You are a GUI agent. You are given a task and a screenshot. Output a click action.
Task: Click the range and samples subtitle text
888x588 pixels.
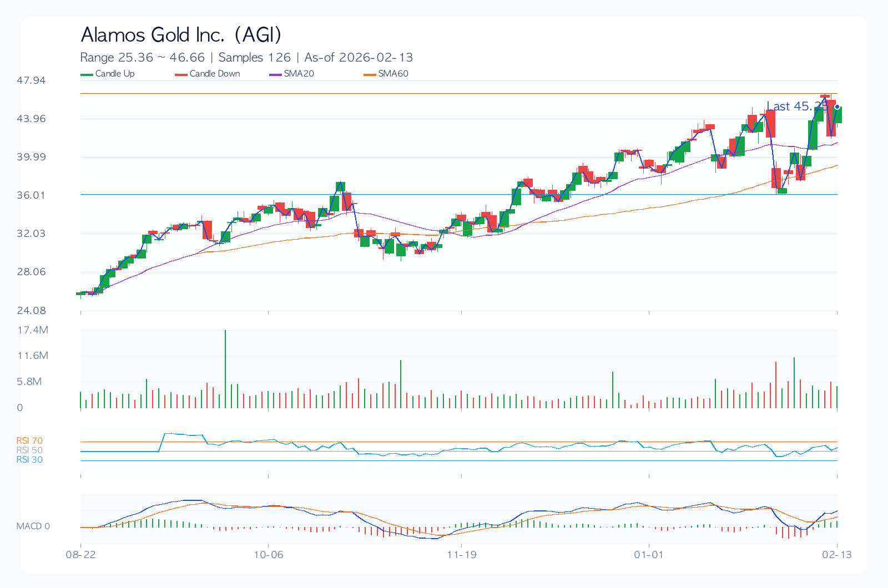(x=246, y=58)
